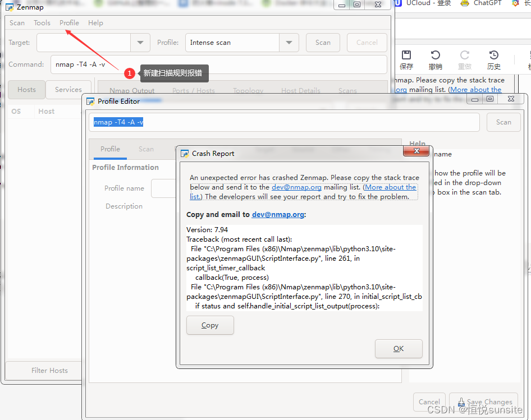The height and width of the screenshot is (420, 531).
Task: Expand the Target dropdown arrow
Action: pyautogui.click(x=140, y=43)
